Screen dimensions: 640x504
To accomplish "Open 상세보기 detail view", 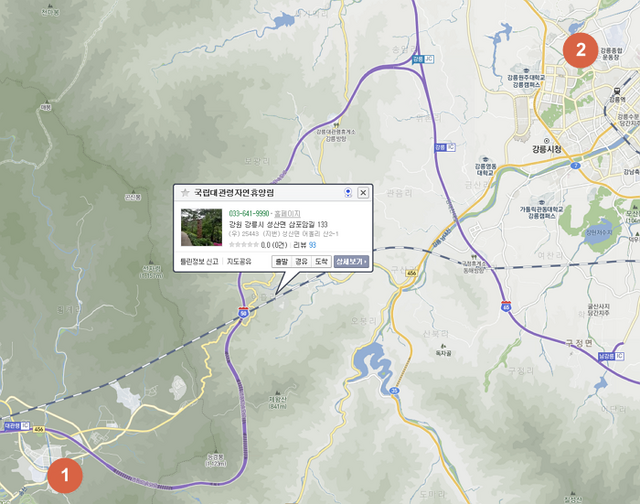I will pos(351,262).
